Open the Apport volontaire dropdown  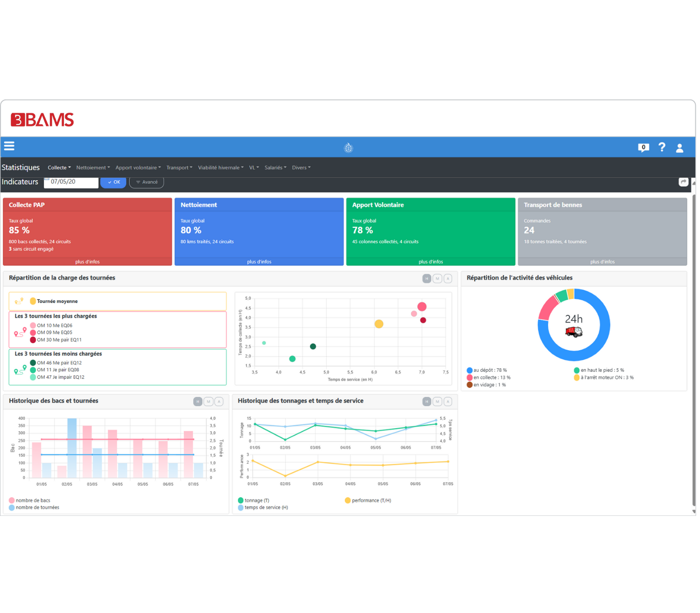coord(138,168)
